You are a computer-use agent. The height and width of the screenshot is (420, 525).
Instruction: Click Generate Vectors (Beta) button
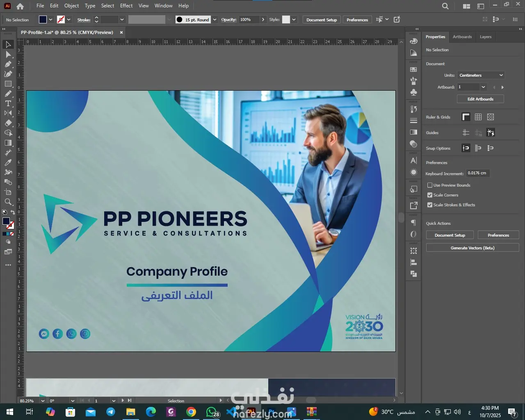(x=472, y=248)
